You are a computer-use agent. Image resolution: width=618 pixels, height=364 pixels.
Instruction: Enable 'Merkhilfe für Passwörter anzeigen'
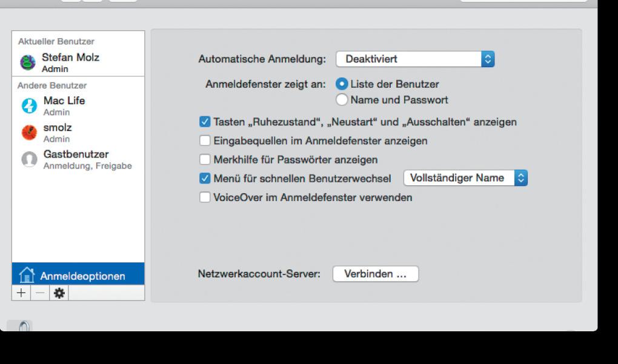(x=205, y=159)
